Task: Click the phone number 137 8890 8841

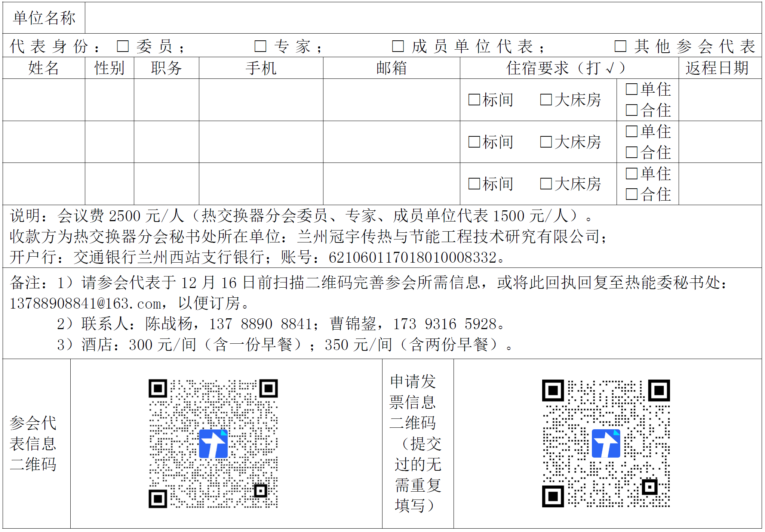Action: tap(260, 324)
